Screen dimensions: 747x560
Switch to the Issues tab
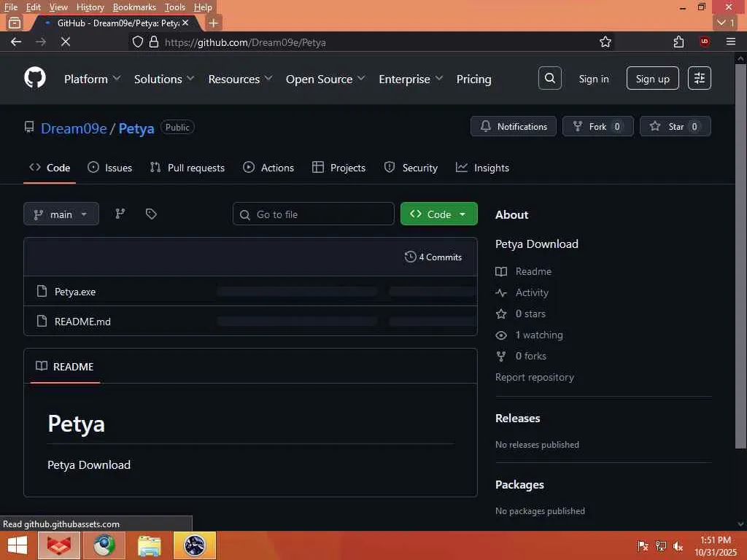[109, 168]
